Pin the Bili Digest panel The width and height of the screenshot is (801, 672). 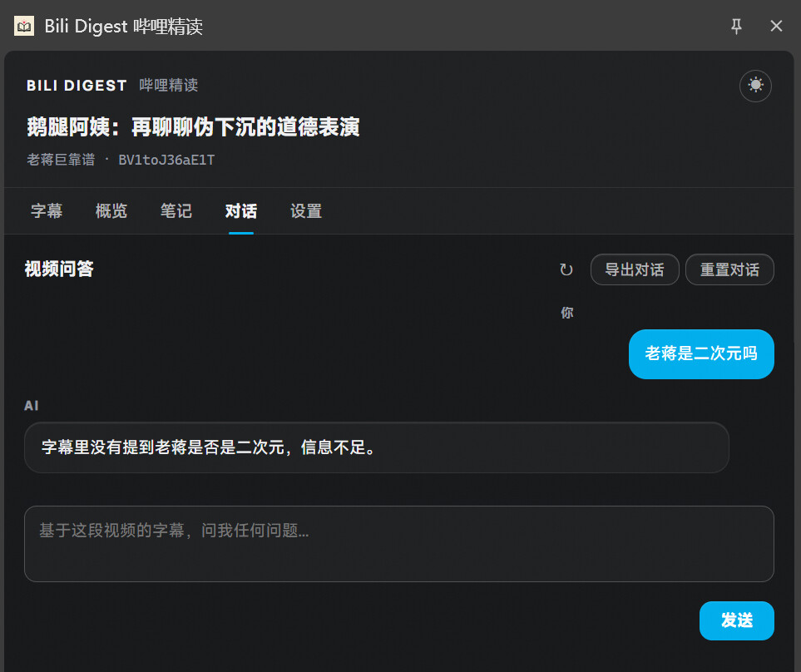736,26
